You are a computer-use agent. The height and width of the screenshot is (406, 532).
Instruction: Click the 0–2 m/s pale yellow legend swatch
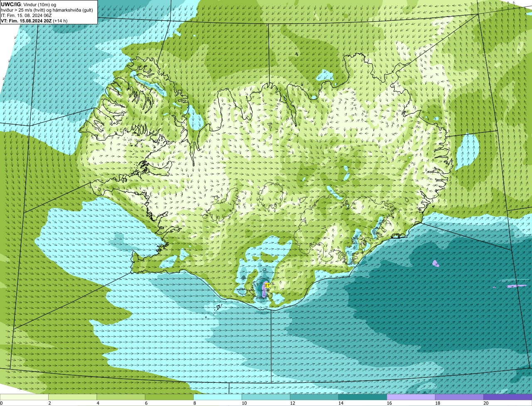tap(24, 397)
